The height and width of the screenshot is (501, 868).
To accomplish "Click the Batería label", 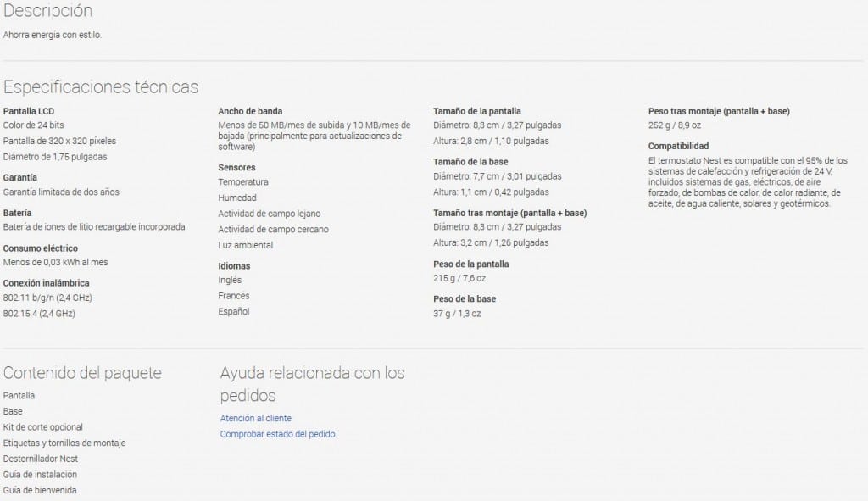I will (x=17, y=213).
